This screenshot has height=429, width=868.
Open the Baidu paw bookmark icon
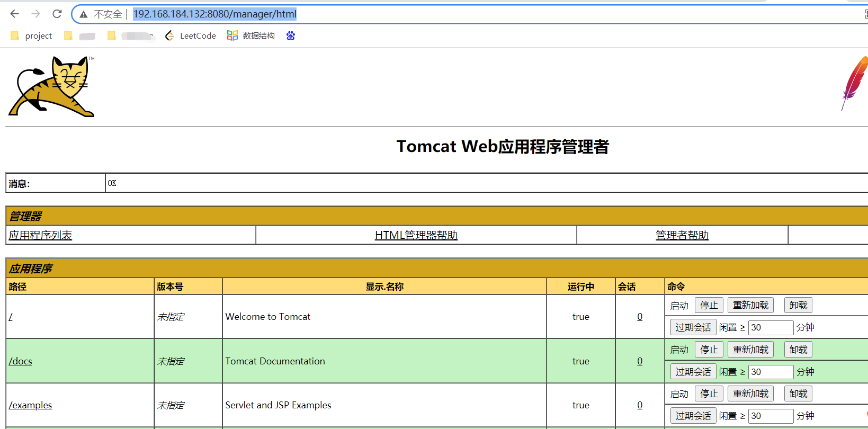290,35
